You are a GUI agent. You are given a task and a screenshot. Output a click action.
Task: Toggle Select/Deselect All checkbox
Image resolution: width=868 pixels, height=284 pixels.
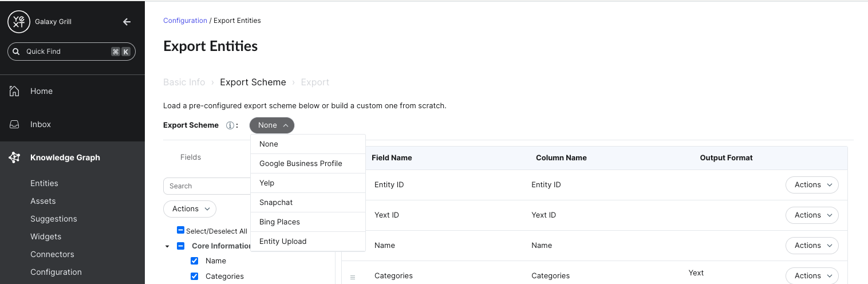180,230
